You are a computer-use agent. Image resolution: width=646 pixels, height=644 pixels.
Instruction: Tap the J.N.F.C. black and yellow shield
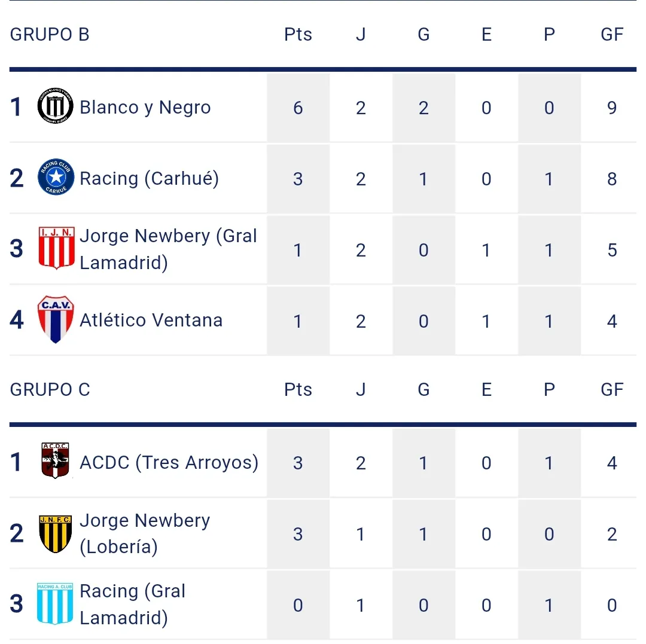56,533
